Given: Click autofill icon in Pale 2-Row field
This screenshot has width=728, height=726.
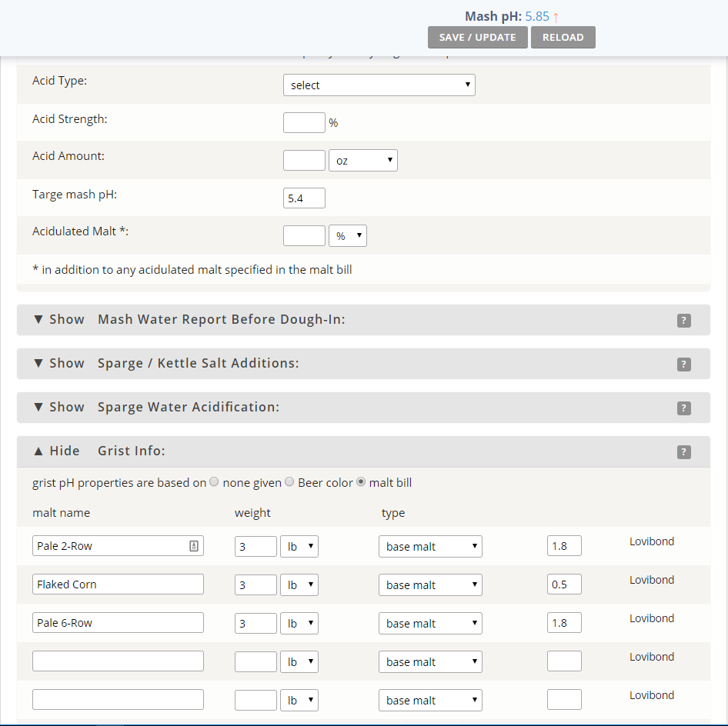Looking at the screenshot, I should tap(194, 546).
